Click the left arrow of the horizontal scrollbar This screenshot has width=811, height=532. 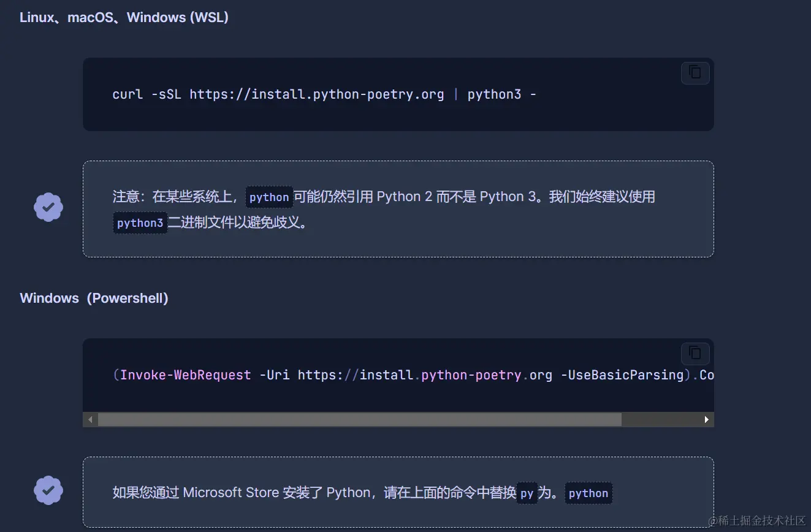pyautogui.click(x=89, y=419)
